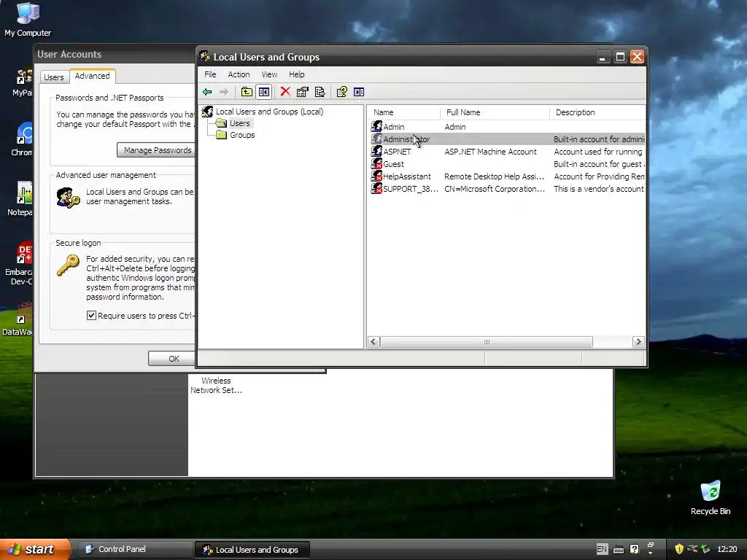Sort by the Name column header
This screenshot has width=747, height=560.
[x=404, y=112]
